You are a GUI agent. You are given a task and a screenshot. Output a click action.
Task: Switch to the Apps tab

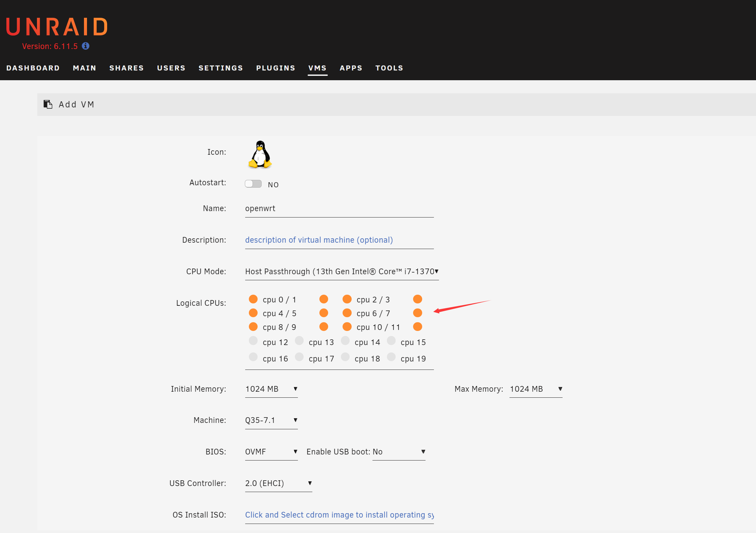(351, 68)
